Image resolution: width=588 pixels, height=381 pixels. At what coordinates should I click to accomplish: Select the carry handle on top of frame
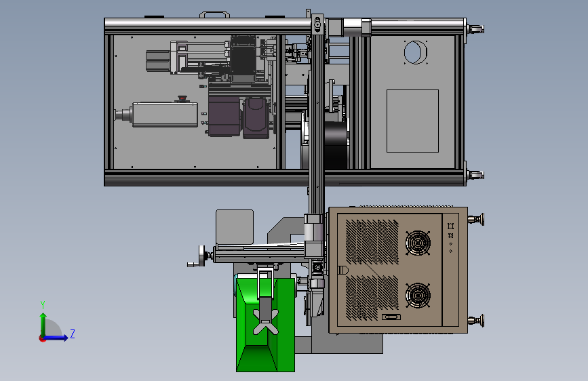[x=214, y=14]
